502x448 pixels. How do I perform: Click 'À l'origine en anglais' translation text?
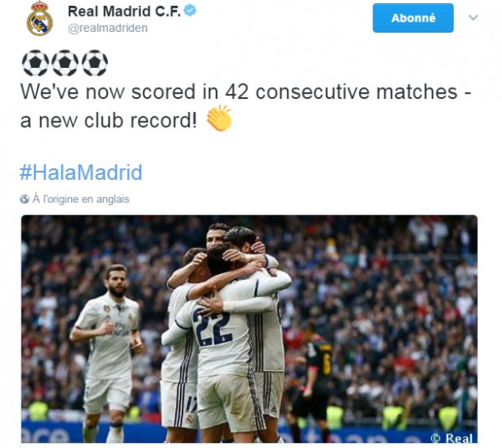click(x=81, y=199)
